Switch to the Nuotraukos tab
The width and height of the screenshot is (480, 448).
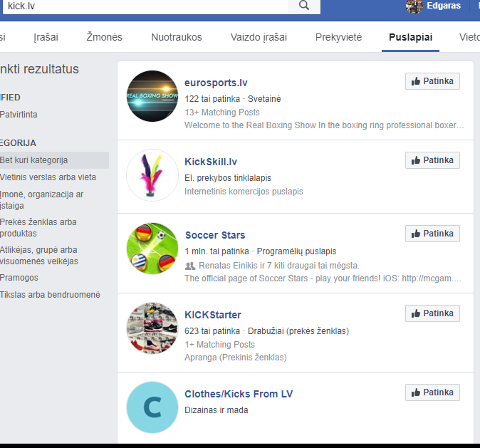(177, 37)
